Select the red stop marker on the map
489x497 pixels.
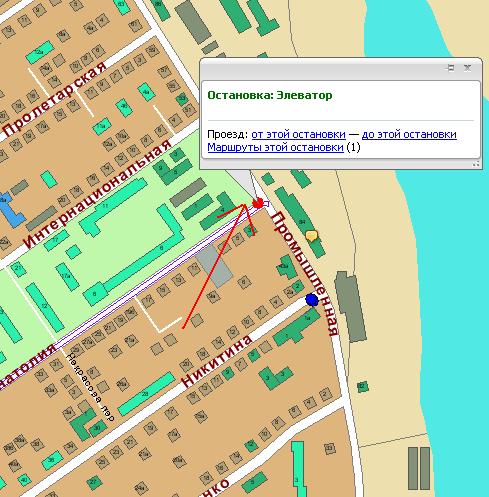[x=258, y=203]
